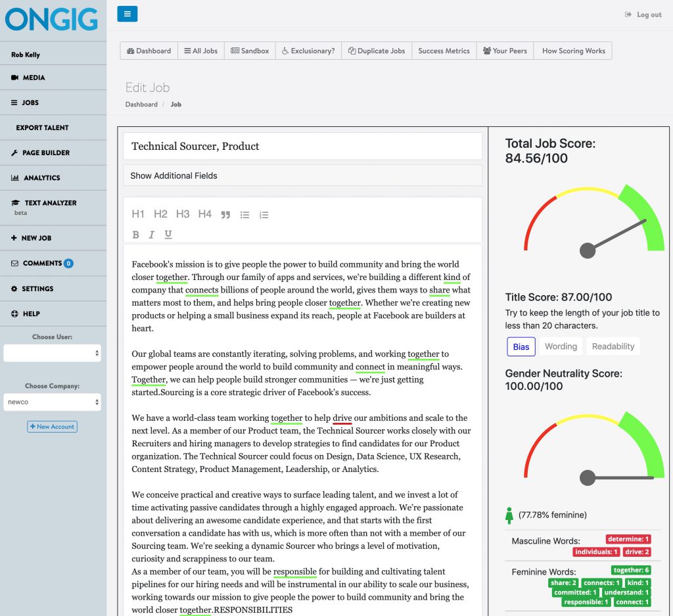Switch to the Wording tab

coord(561,346)
